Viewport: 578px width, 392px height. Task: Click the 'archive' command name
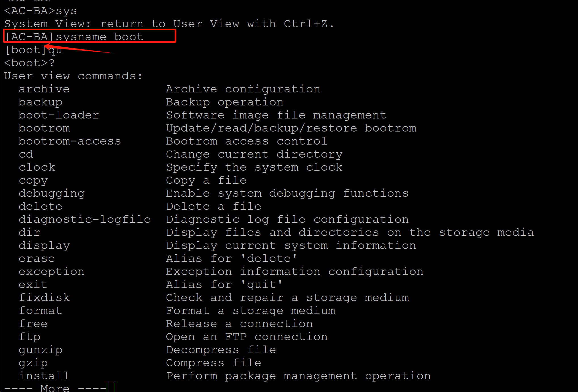44,89
